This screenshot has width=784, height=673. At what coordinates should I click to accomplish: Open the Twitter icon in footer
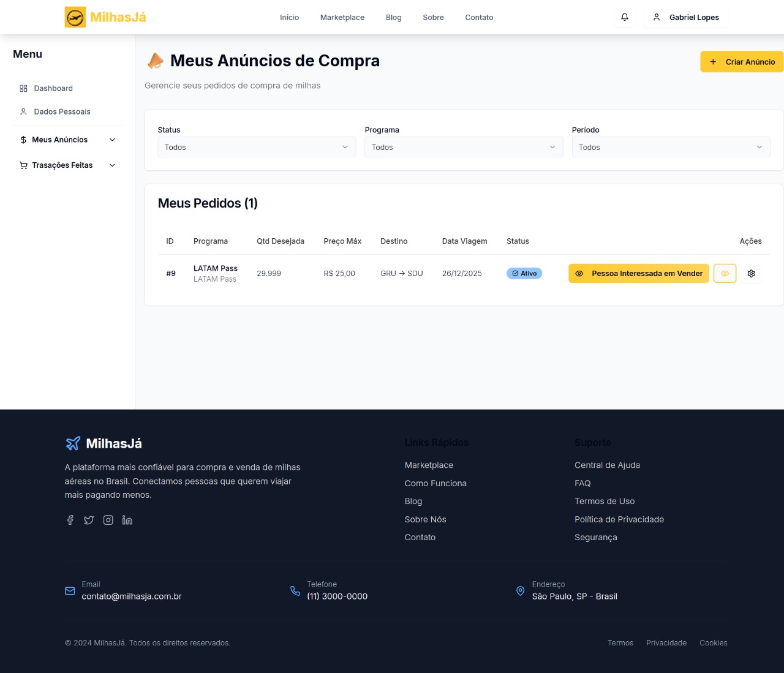pos(89,520)
